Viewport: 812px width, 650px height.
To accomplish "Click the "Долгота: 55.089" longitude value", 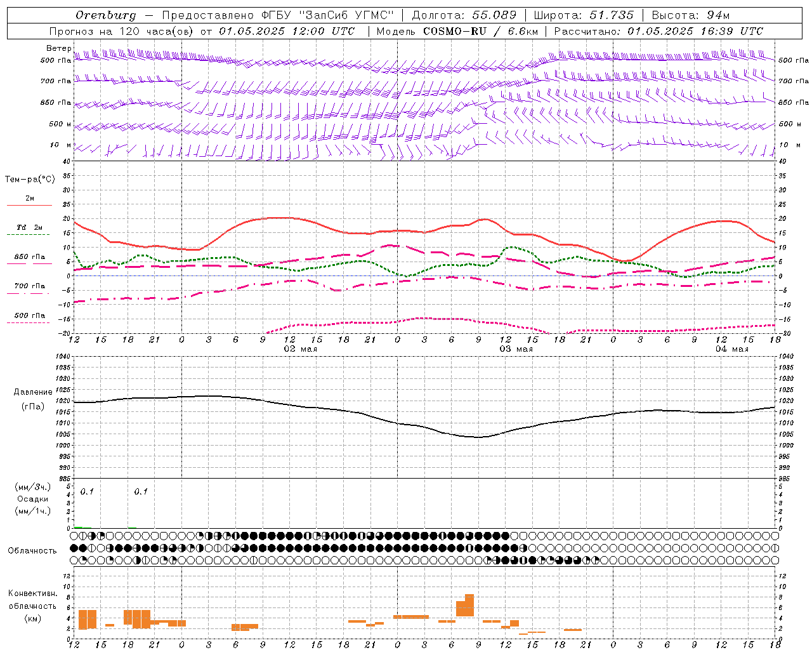I will click(464, 15).
